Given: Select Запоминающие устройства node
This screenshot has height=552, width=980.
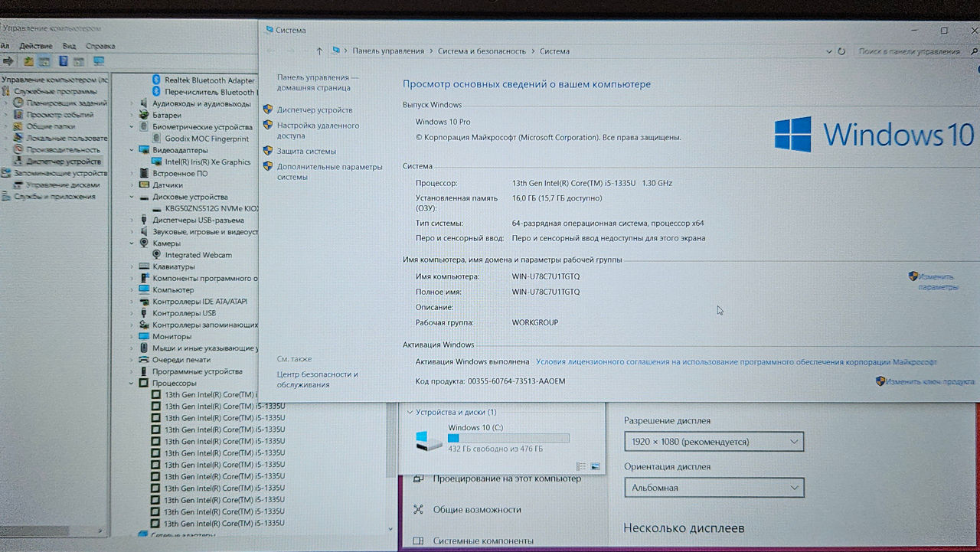Looking at the screenshot, I should point(60,173).
